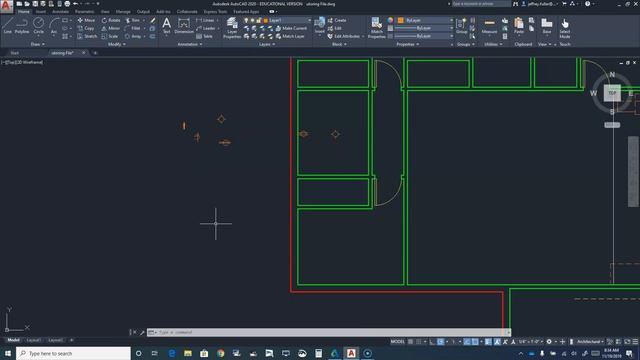The width and height of the screenshot is (640, 360).
Task: Toggle 2D object snap in status bar
Action: coord(476,342)
